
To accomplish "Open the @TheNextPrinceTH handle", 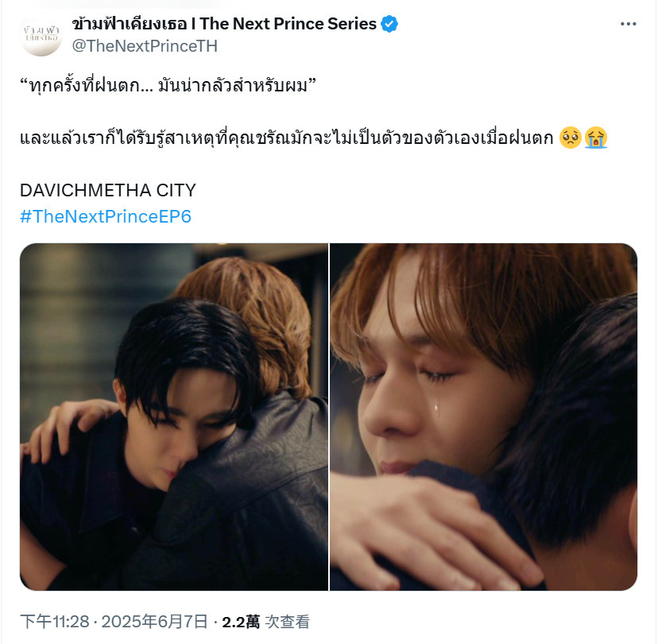I will 145,46.
